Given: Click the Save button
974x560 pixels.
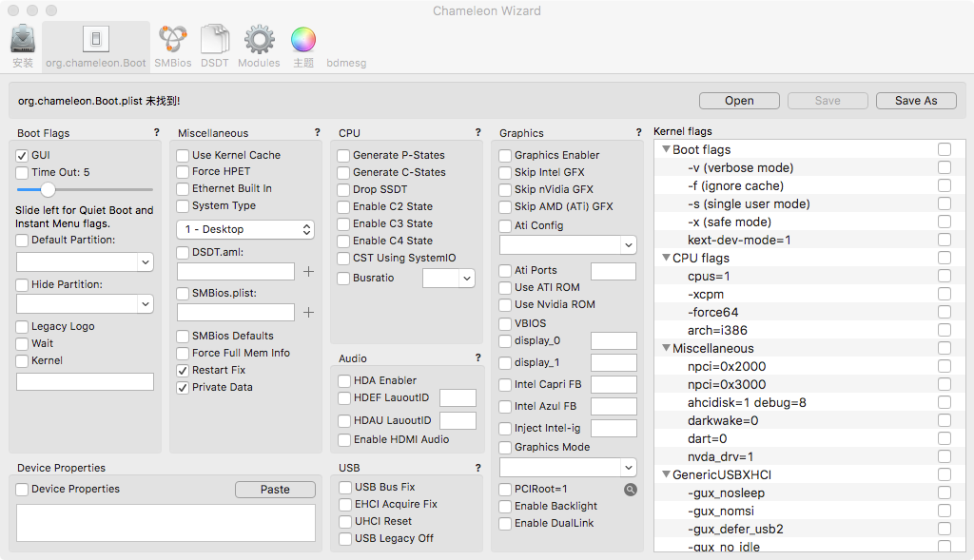Looking at the screenshot, I should (x=828, y=101).
